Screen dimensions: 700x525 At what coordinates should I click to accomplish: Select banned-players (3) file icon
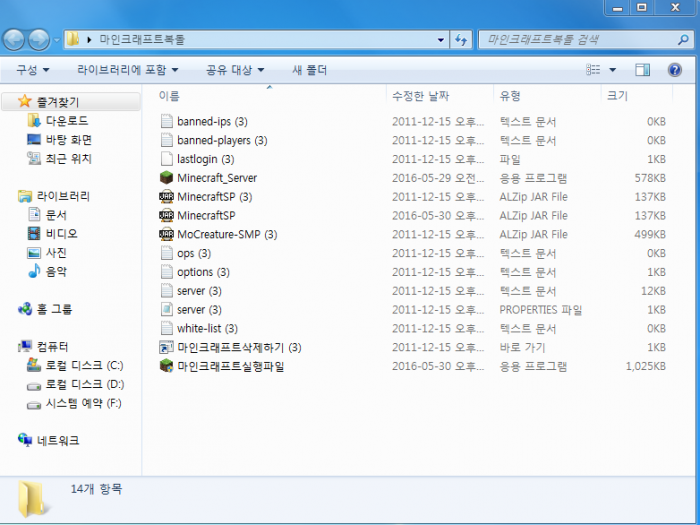tap(167, 140)
